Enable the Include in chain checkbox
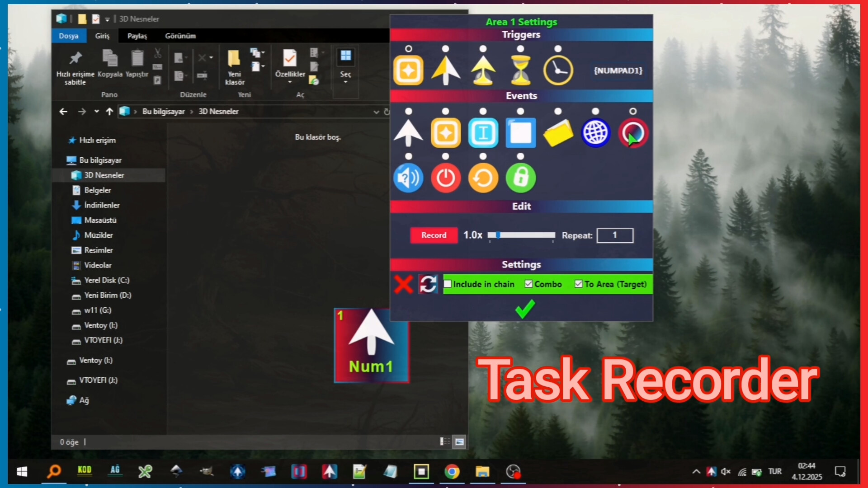This screenshot has height=488, width=868. (448, 284)
